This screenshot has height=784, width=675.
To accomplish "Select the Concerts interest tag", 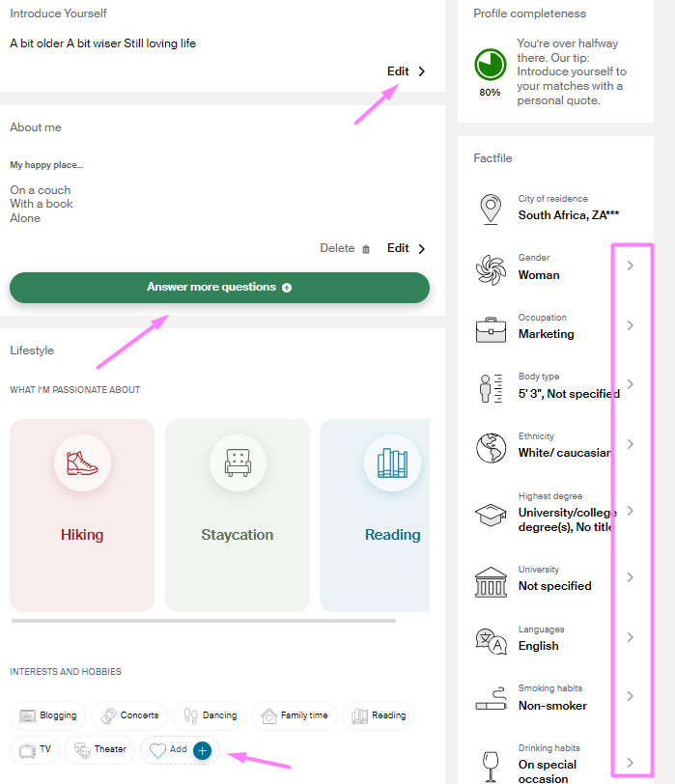I will [x=129, y=715].
